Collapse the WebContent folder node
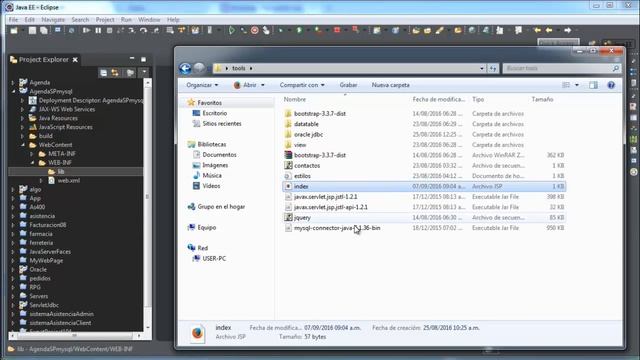The height and width of the screenshot is (360, 640). click(x=22, y=145)
